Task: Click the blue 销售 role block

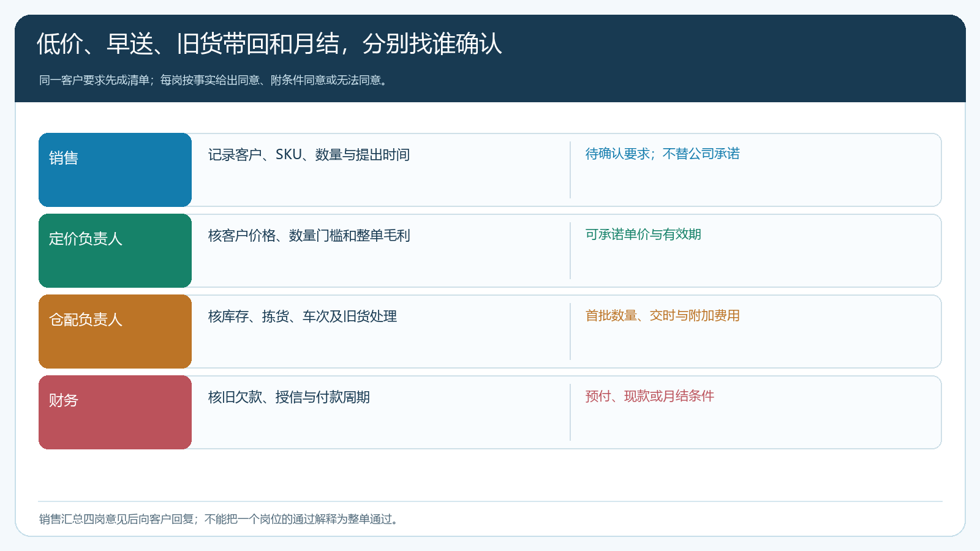Action: [115, 170]
